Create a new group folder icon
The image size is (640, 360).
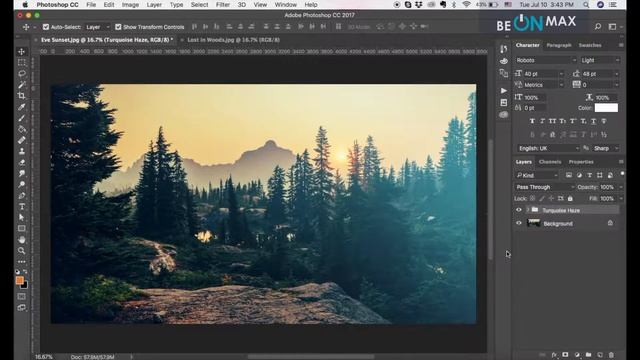click(x=588, y=355)
